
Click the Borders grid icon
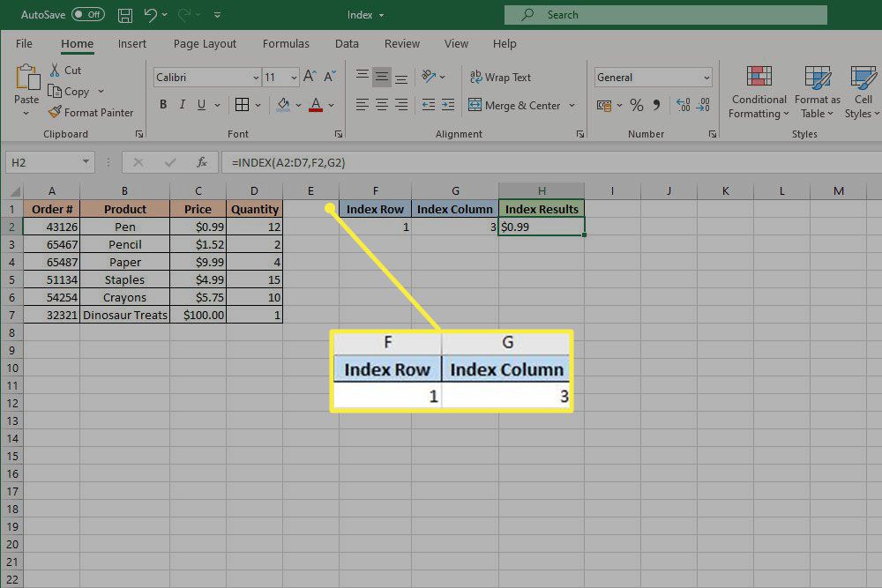[242, 105]
